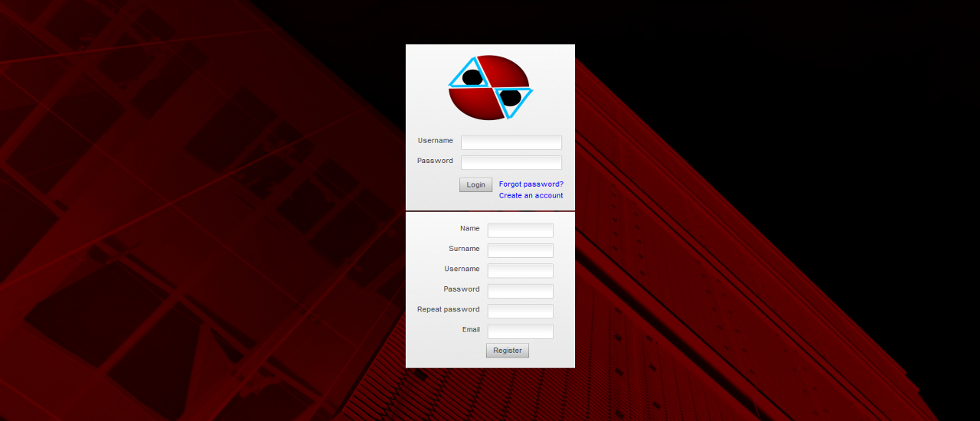Focus the Email input field
Image resolution: width=980 pixels, height=421 pixels.
521,331
